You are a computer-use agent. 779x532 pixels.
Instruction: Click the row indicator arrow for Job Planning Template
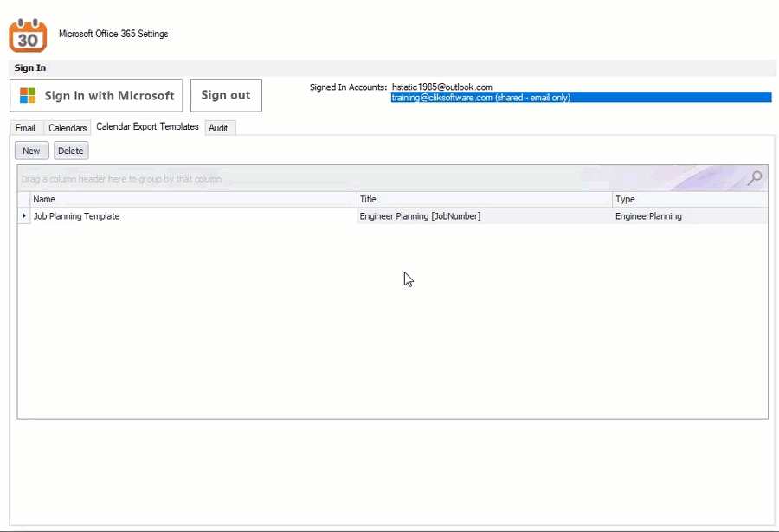click(x=24, y=215)
